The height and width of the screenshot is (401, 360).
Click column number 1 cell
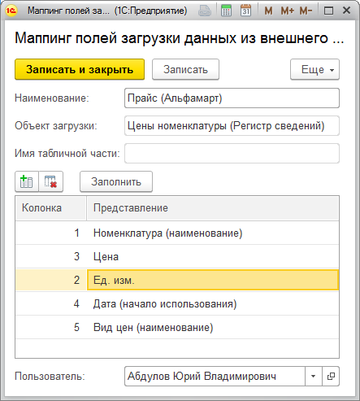click(x=51, y=233)
